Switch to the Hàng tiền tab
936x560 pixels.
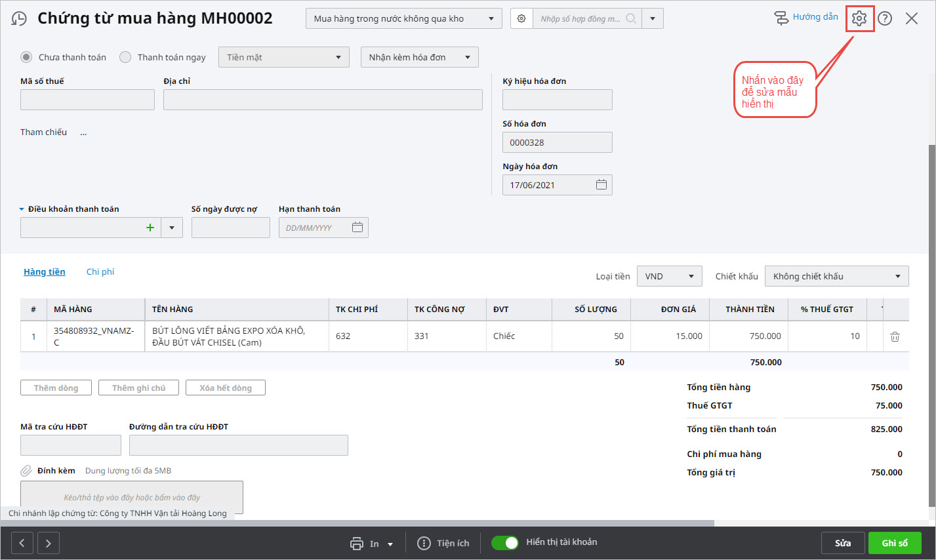(x=45, y=271)
